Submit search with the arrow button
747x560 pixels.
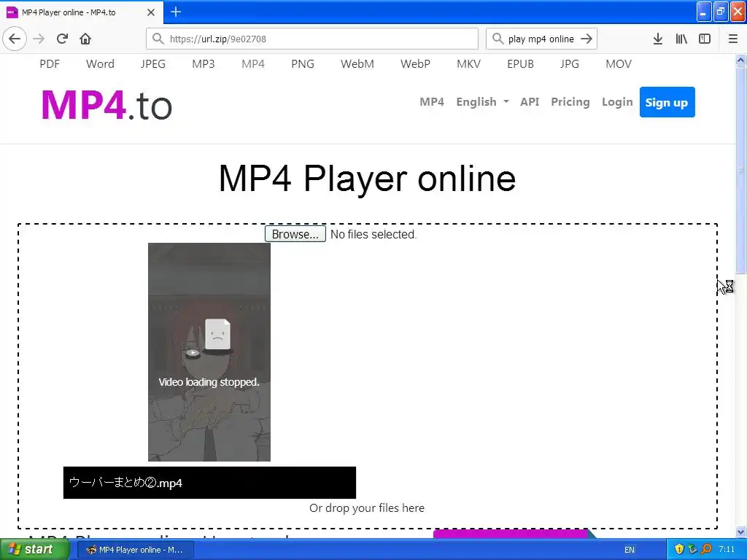click(x=587, y=39)
